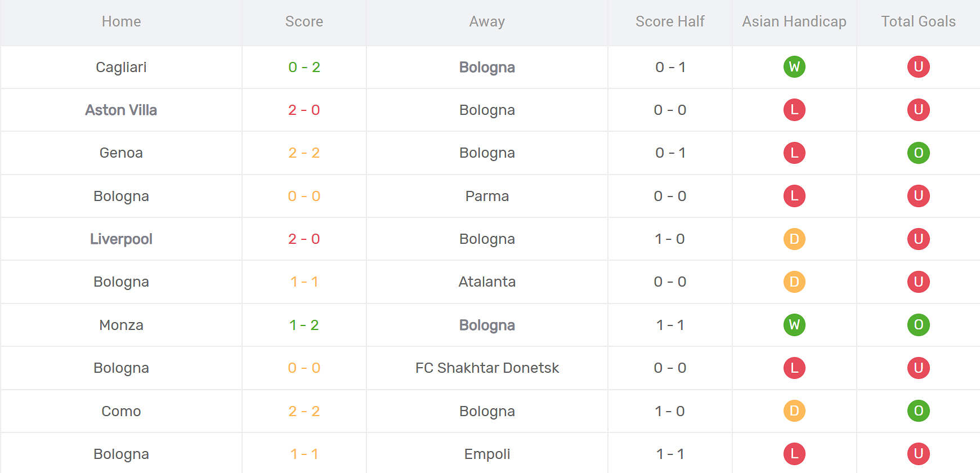Click red L handicap badge for Shakhtar Donetsk match
Viewport: 980px width, 473px height.
[x=794, y=368]
